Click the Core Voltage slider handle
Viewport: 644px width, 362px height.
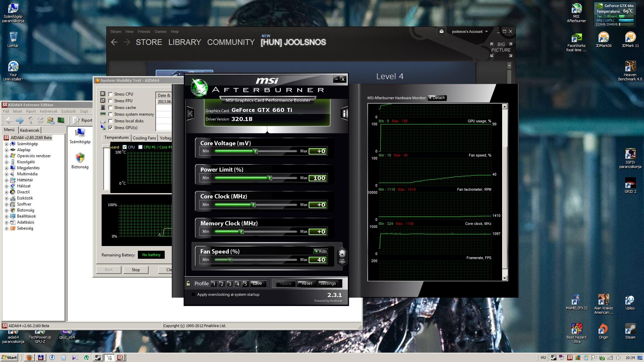[256, 151]
